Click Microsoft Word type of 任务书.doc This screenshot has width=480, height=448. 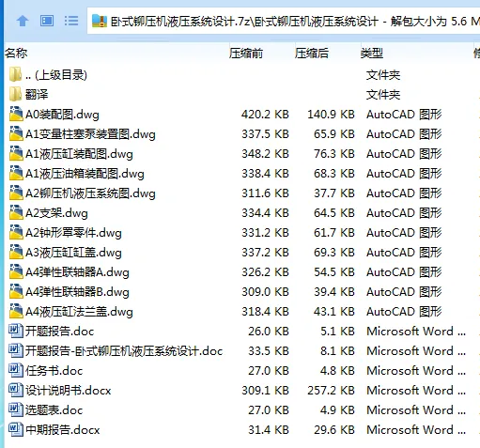click(x=416, y=371)
